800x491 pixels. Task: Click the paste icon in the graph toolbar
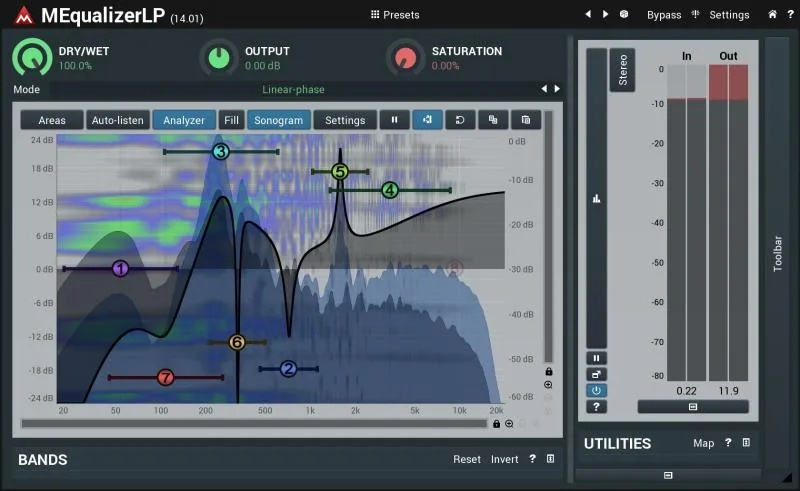tap(526, 119)
